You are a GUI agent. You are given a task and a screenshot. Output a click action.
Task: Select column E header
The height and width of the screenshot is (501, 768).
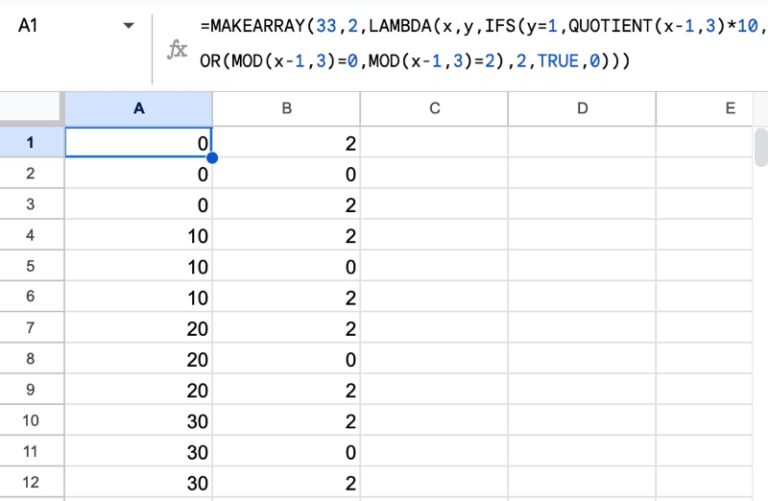[704, 108]
